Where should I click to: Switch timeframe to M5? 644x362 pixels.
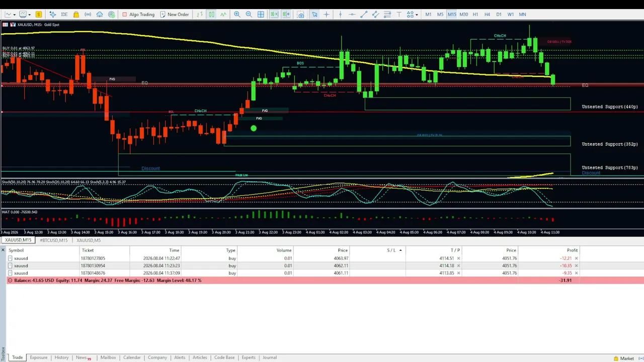click(x=440, y=14)
